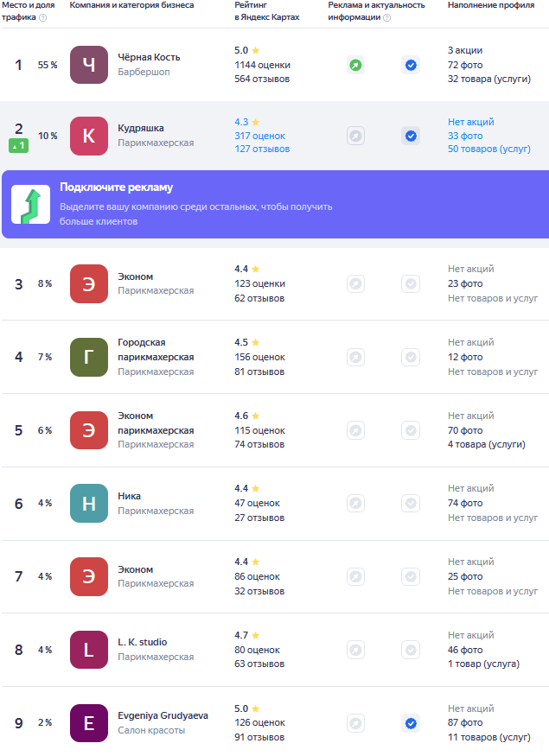This screenshot has width=549, height=756.
Task: Open '50 товаров (услуг)' link
Action: (x=489, y=149)
